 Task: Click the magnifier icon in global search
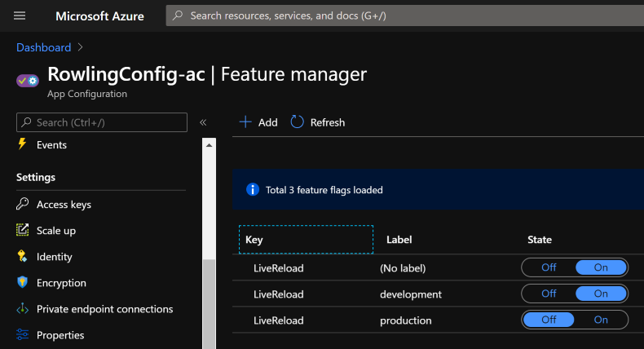pyautogui.click(x=178, y=15)
